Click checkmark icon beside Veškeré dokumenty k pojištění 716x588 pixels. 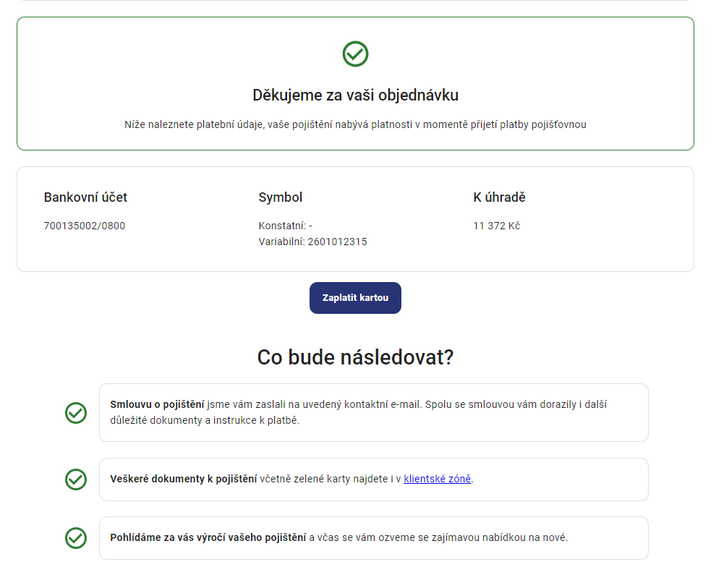point(76,480)
